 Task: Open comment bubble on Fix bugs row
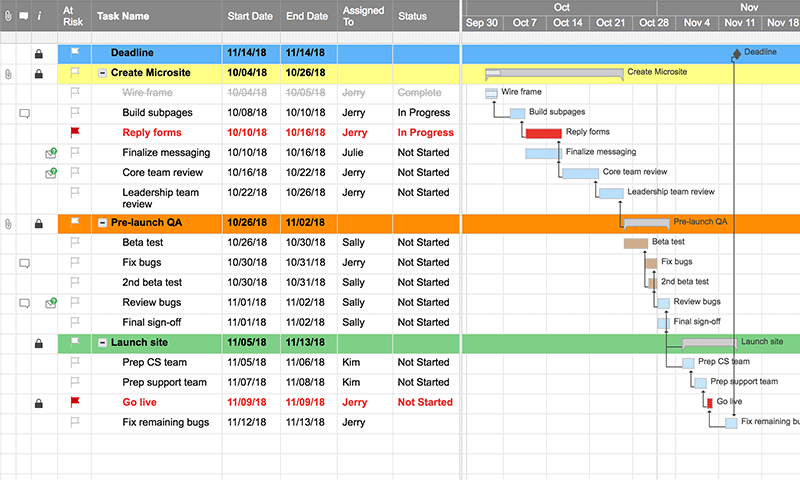[24, 263]
